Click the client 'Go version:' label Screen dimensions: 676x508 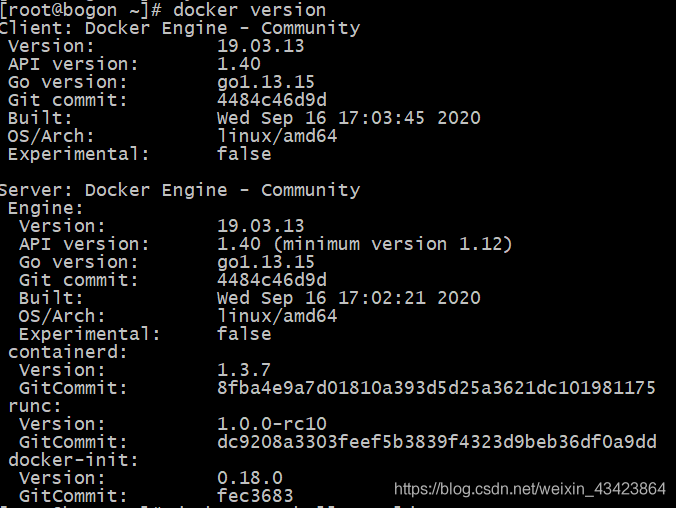68,82
